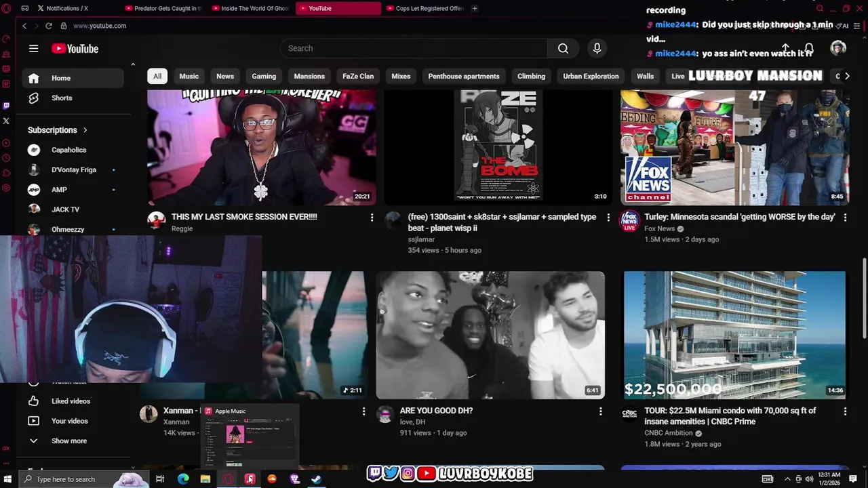Viewport: 868px width, 488px height.
Task: Open a new browser tab with plus
Action: point(475,8)
